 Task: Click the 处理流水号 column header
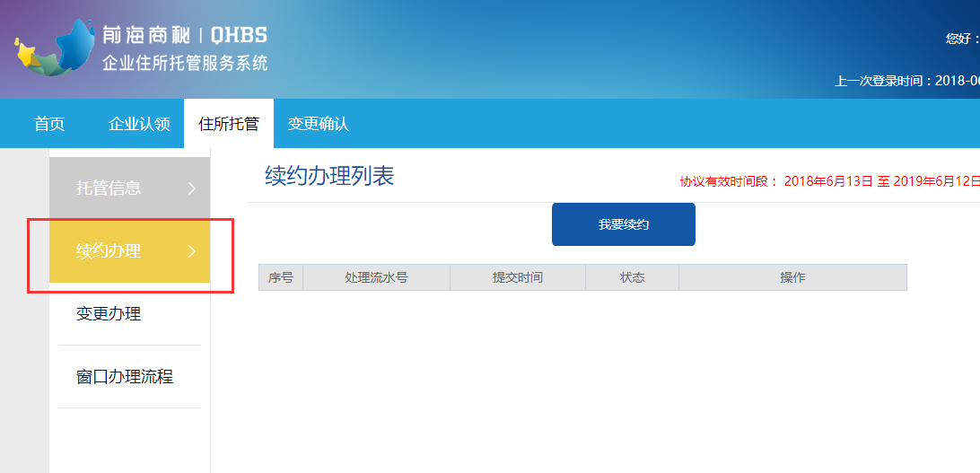[376, 278]
